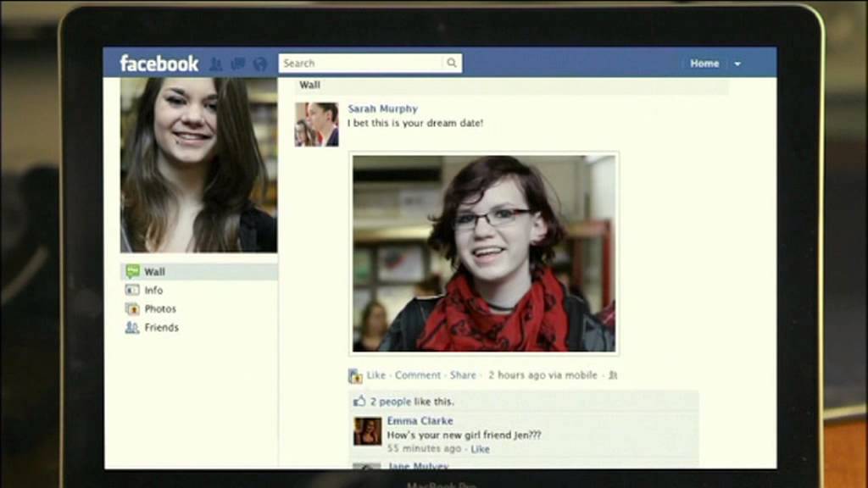Click the Info card icon
The height and width of the screenshot is (488, 868).
pyautogui.click(x=132, y=290)
